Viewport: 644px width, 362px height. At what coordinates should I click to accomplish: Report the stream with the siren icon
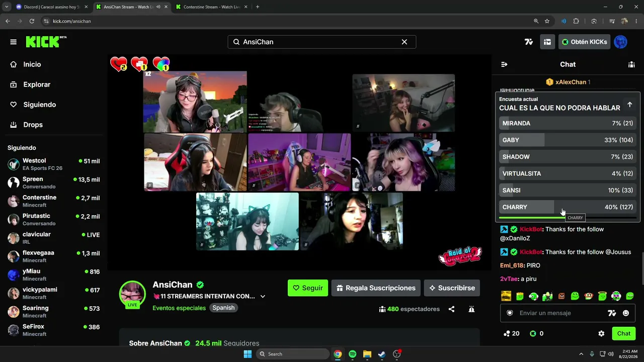coord(471,309)
